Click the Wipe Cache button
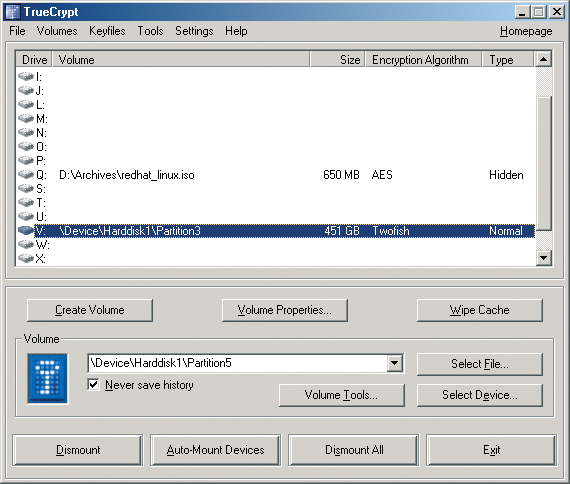 pyautogui.click(x=479, y=310)
